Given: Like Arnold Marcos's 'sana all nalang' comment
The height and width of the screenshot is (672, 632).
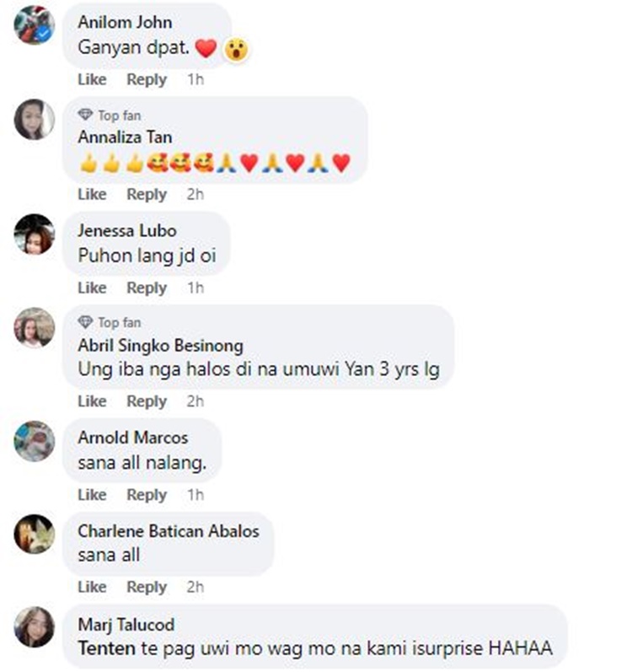Looking at the screenshot, I should (92, 495).
